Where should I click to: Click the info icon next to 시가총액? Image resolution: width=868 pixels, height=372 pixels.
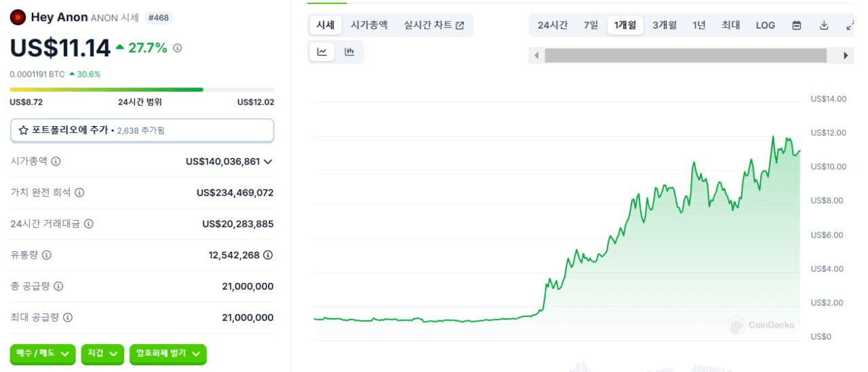coord(56,162)
